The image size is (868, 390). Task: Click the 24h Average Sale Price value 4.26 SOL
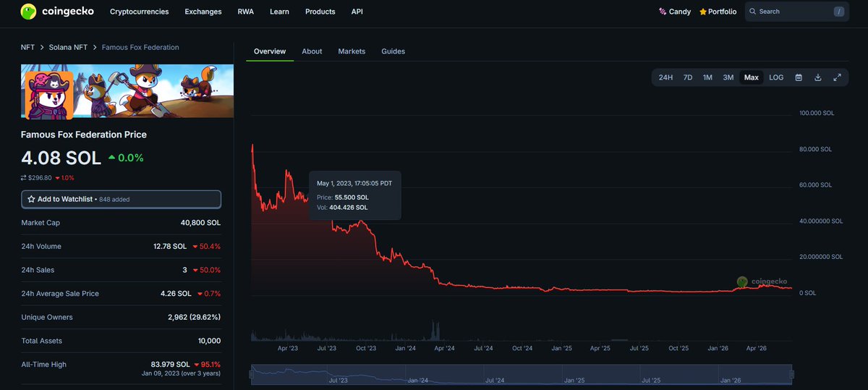(x=176, y=293)
